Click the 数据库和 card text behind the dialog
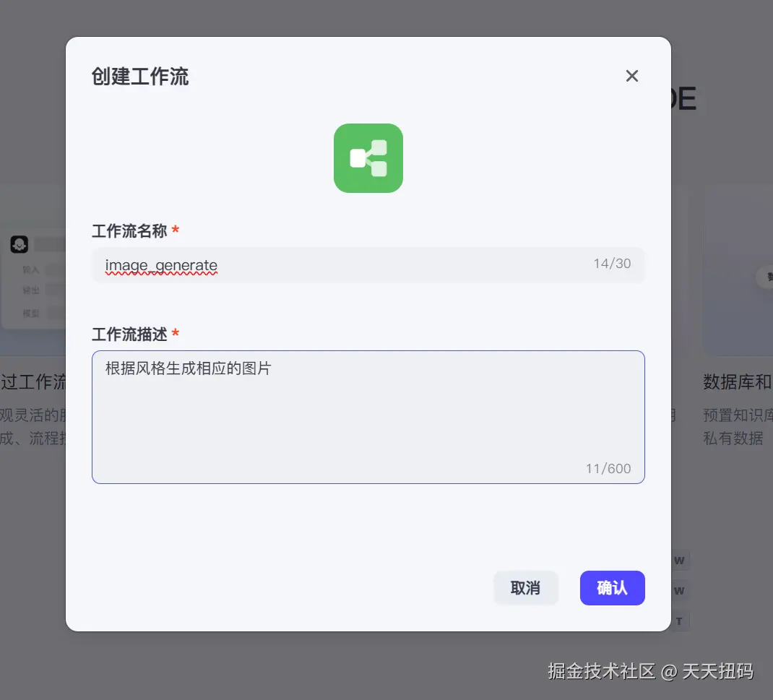 tap(737, 381)
